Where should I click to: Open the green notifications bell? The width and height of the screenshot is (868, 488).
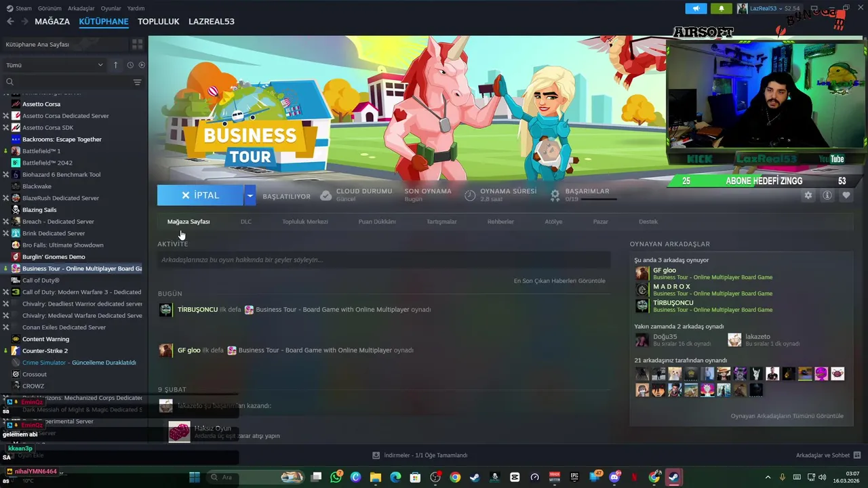click(721, 8)
